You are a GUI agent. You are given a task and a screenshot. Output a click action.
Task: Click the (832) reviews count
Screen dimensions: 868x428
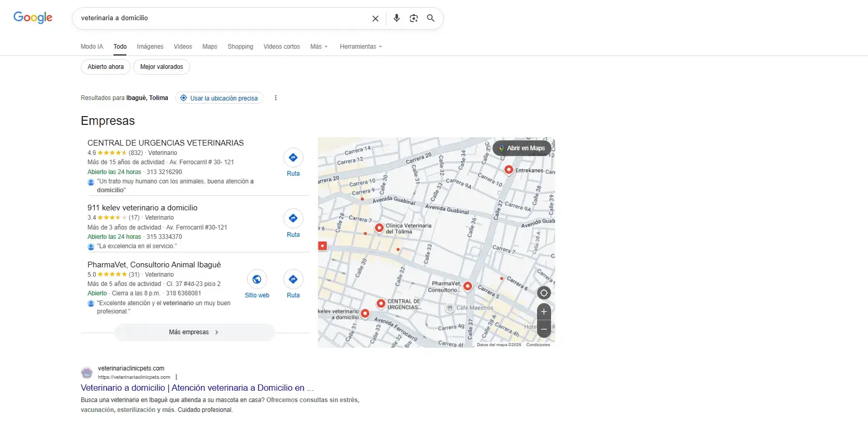coord(136,153)
